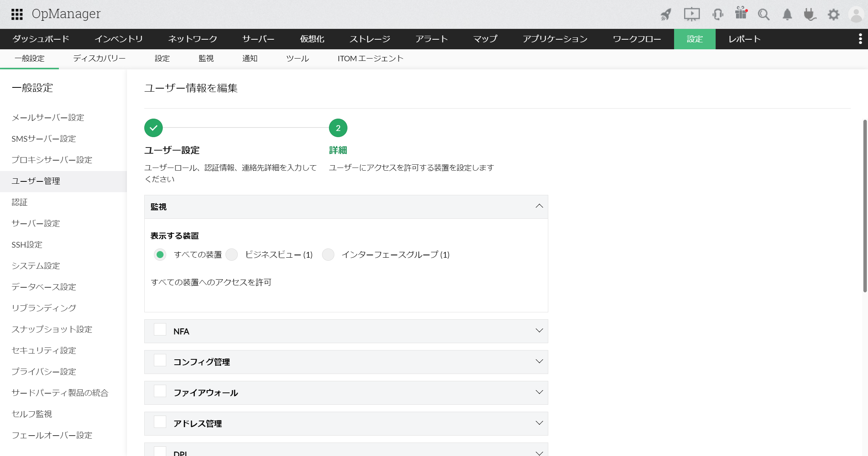868x456 pixels.
Task: Open the gear quick settings icon
Action: (x=833, y=15)
